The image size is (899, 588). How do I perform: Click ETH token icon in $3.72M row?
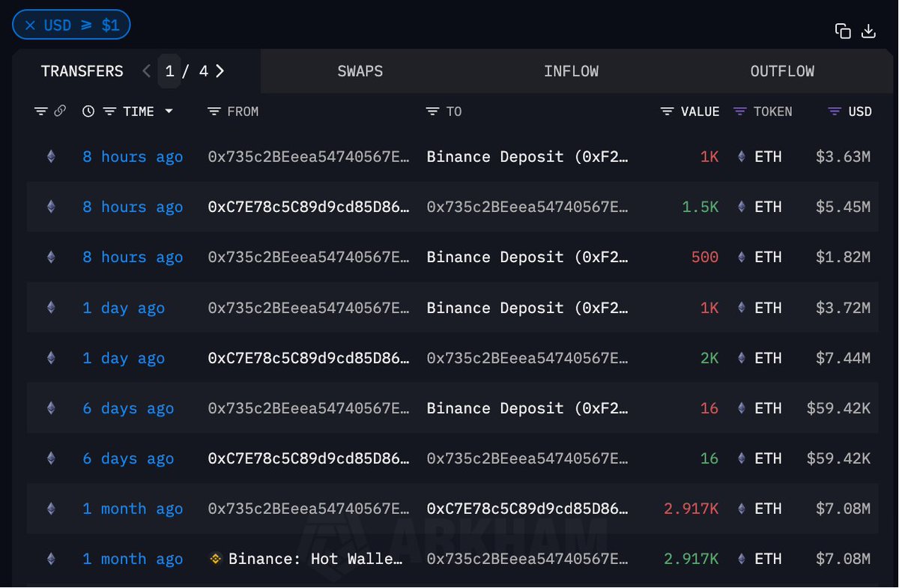[x=742, y=308]
